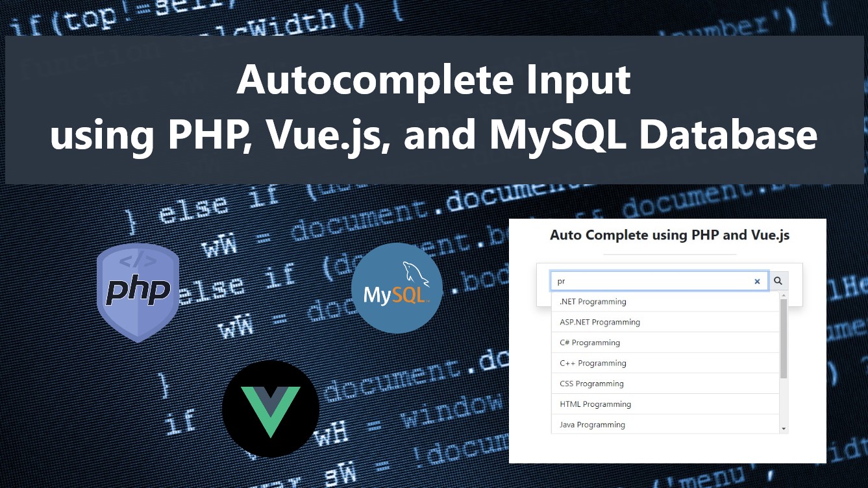Click the magnifying glass search icon
The image size is (868, 488).
[778, 280]
